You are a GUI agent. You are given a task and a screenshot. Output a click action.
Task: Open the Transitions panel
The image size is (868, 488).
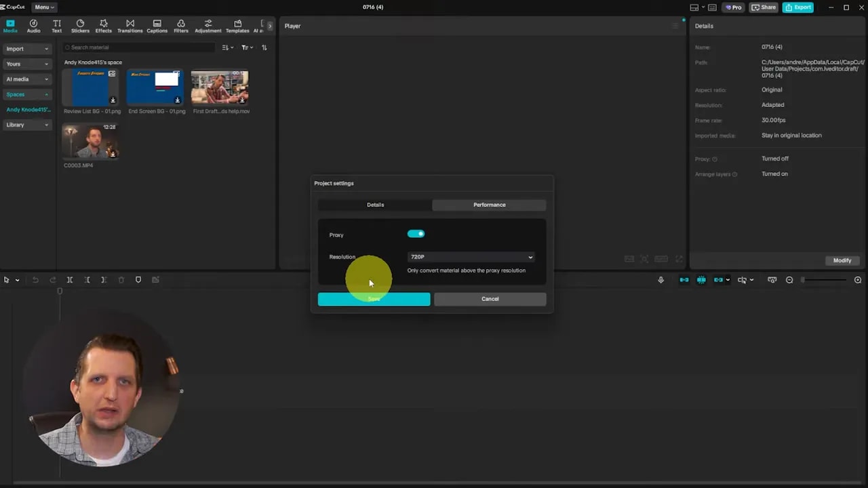tap(130, 26)
